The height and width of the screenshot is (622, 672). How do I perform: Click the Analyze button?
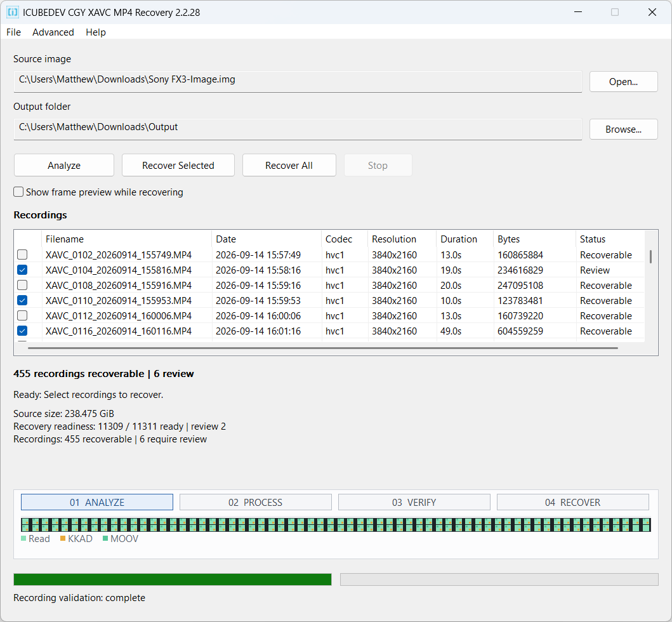point(64,165)
